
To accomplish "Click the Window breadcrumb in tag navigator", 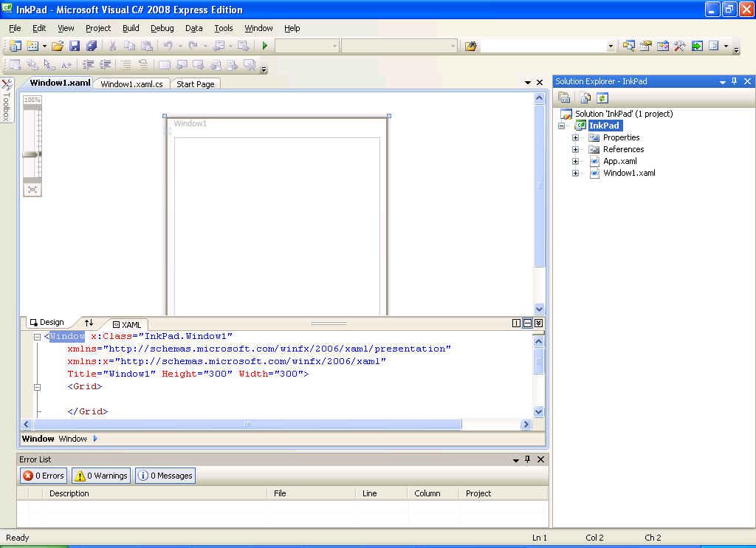I will click(72, 439).
